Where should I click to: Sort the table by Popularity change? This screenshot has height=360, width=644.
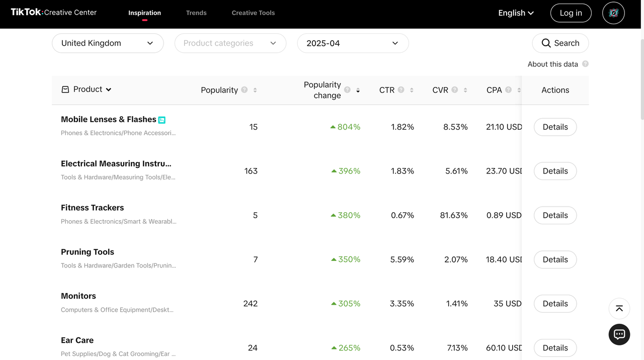tap(358, 91)
